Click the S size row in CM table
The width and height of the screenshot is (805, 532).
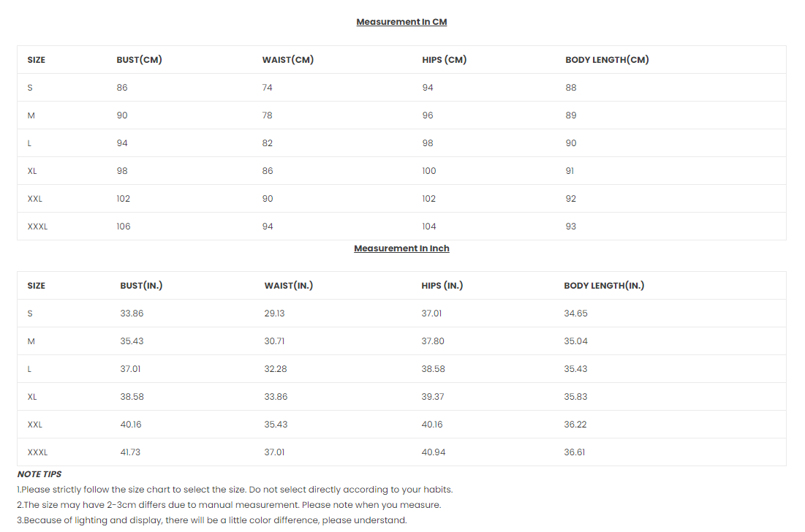click(401, 88)
